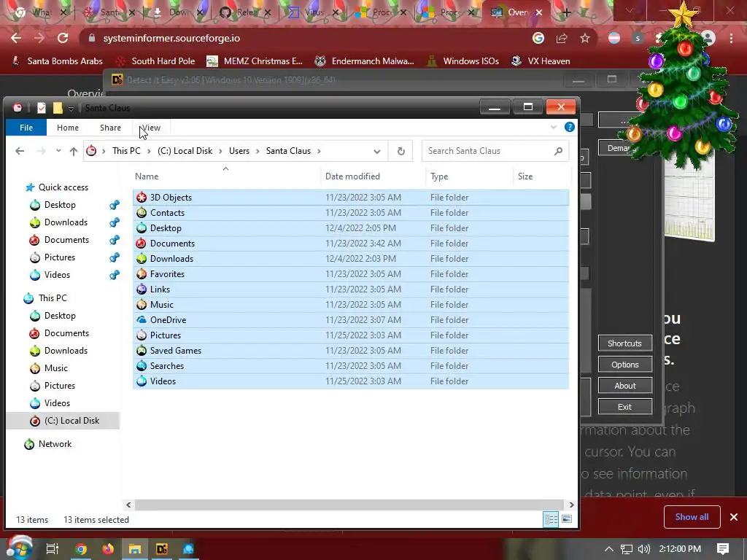The image size is (747, 560).
Task: Open the Start menu
Action: click(19, 548)
